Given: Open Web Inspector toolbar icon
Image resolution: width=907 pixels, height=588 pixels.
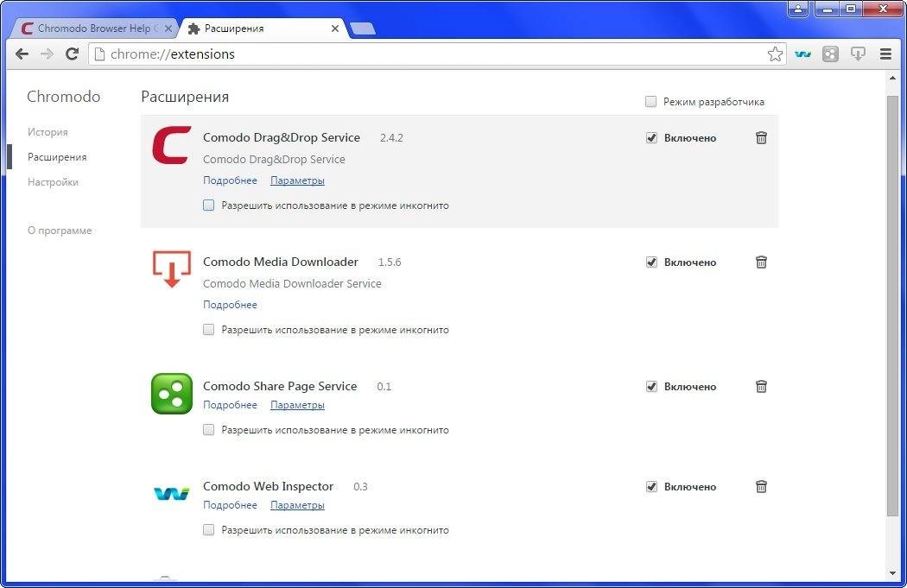Looking at the screenshot, I should point(802,54).
